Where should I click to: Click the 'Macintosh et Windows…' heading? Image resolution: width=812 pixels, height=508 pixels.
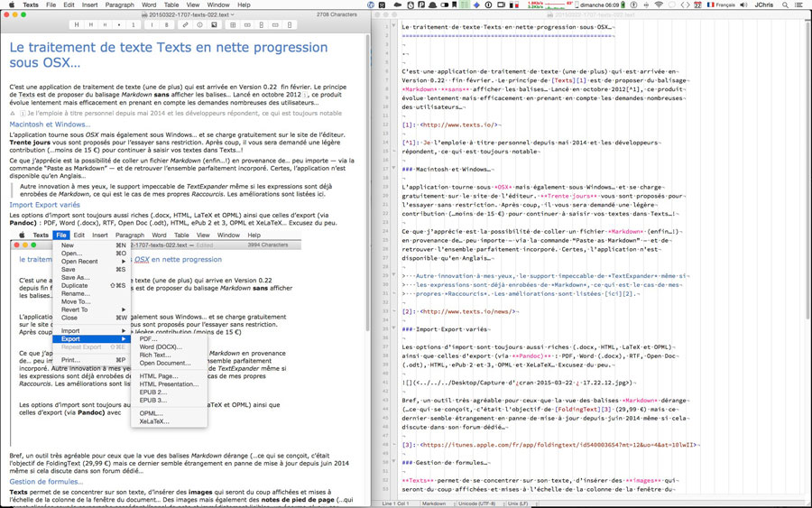50,125
